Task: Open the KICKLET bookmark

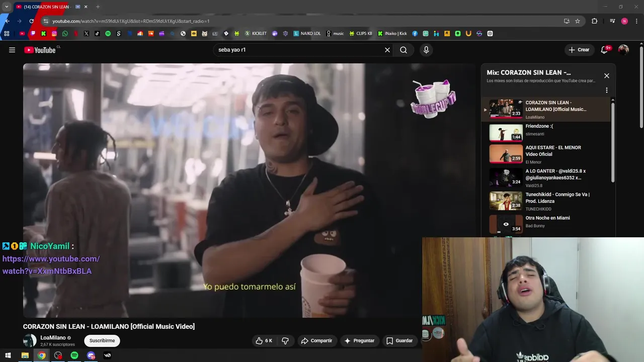Action: pos(256,34)
